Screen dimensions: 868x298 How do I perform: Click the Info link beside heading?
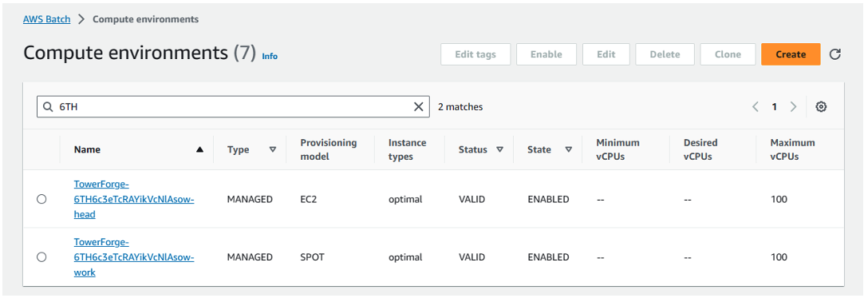(x=270, y=56)
